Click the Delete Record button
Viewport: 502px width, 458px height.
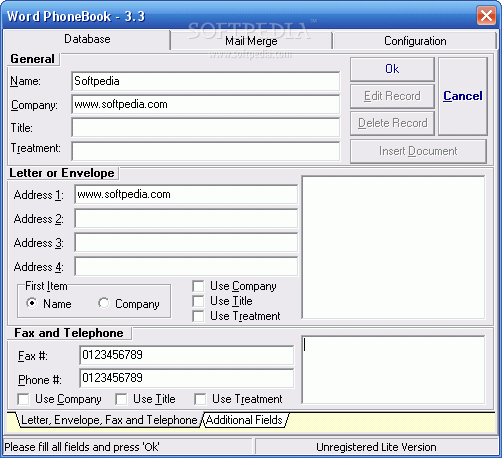(x=392, y=123)
